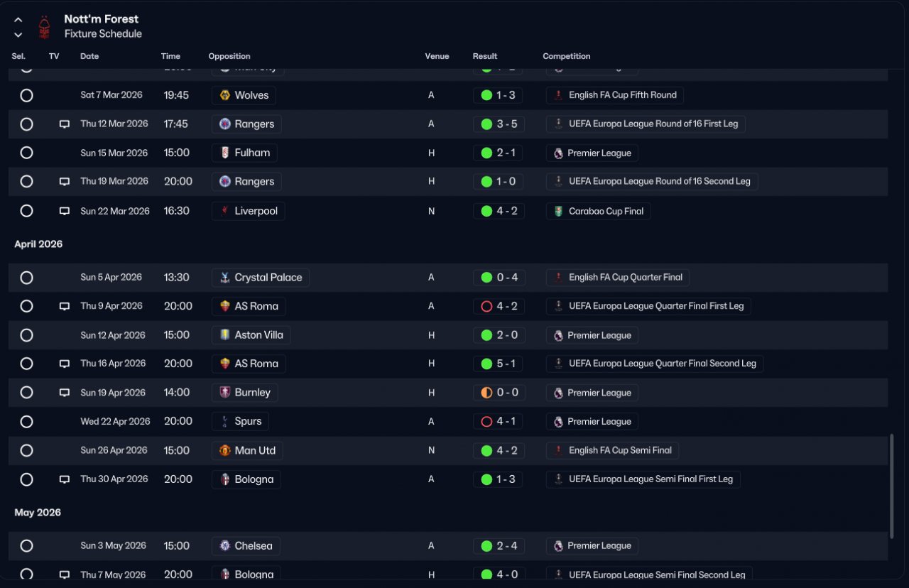909x588 pixels.
Task: Sort by Competition column header
Action: (x=567, y=56)
